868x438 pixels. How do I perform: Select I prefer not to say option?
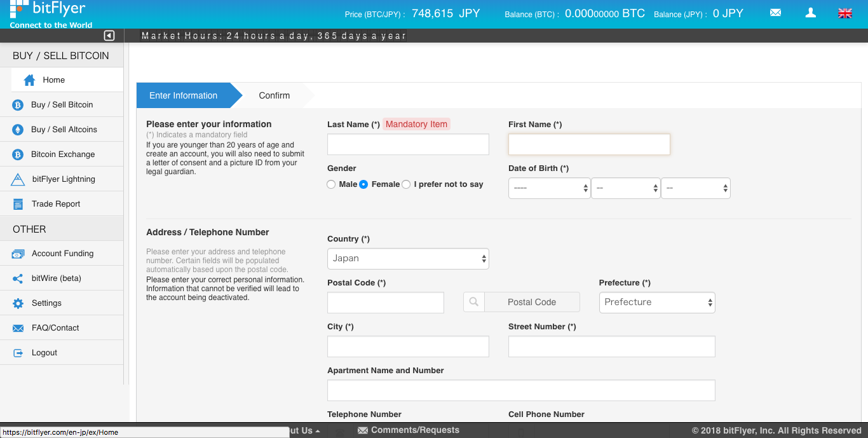pos(406,184)
